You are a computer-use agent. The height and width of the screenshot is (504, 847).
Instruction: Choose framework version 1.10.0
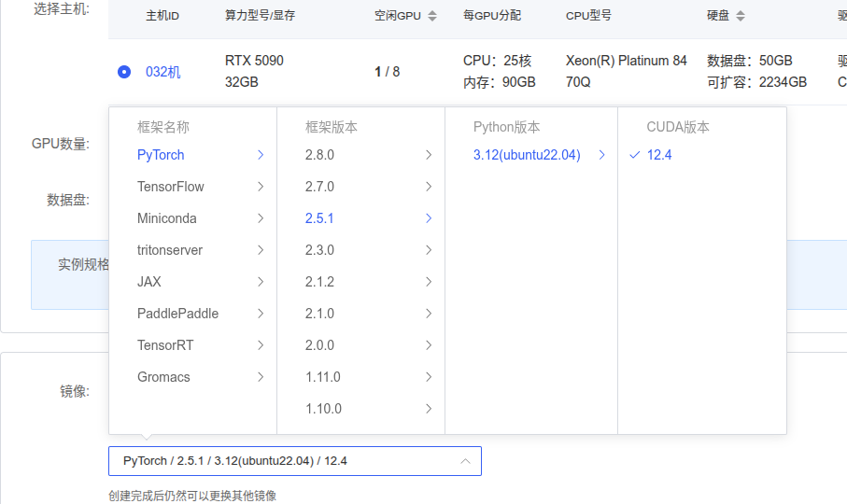(323, 409)
